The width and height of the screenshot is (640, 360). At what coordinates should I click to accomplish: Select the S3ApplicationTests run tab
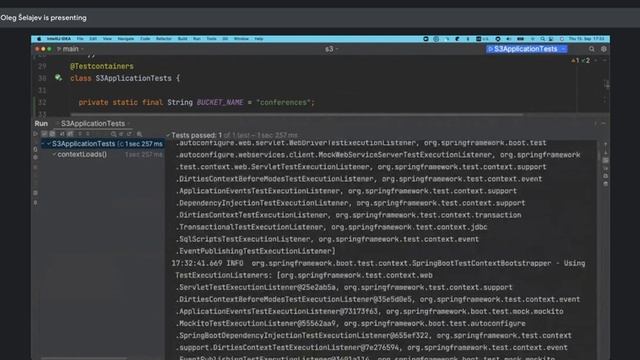point(93,123)
